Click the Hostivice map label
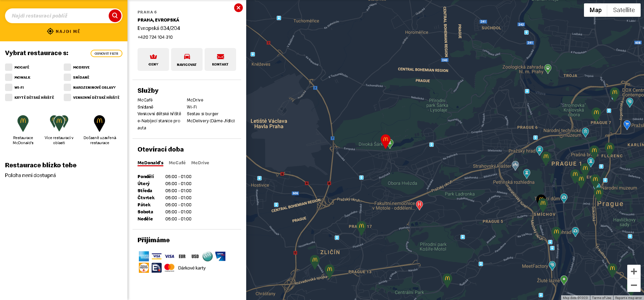Screen dimensions: 644x300 click(x=260, y=185)
